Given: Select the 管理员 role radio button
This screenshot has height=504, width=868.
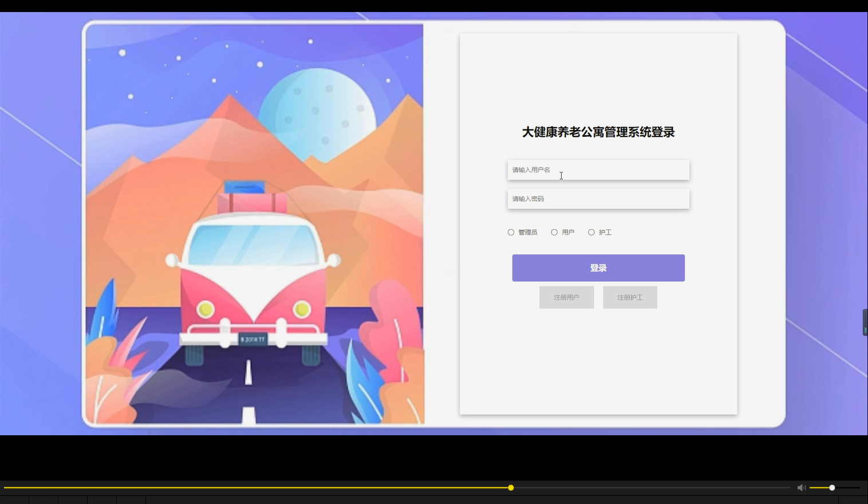Looking at the screenshot, I should pos(511,232).
